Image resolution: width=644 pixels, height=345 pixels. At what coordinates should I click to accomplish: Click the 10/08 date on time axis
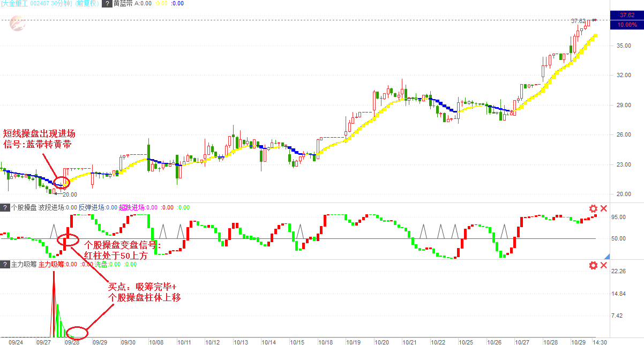(156, 341)
